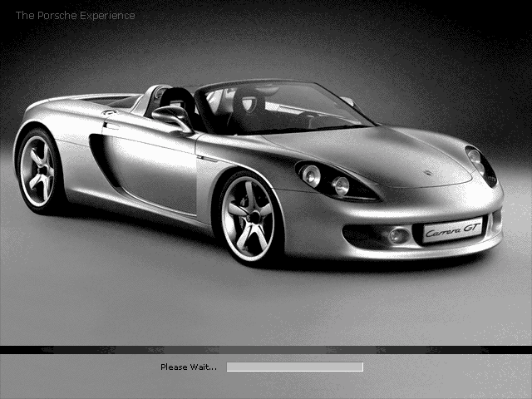Click the headlight on the car's far side
532x399 pixels.
[x=480, y=162]
